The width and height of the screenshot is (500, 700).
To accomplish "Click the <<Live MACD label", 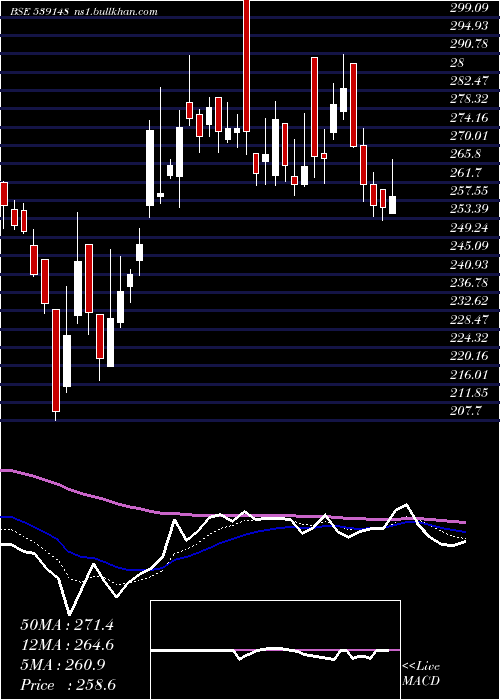I will 421,674.
